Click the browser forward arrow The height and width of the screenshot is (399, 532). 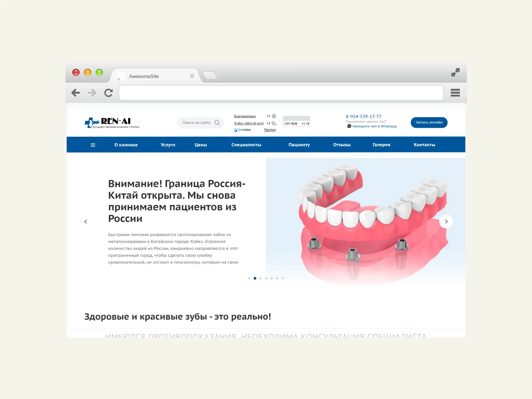pyautogui.click(x=92, y=93)
